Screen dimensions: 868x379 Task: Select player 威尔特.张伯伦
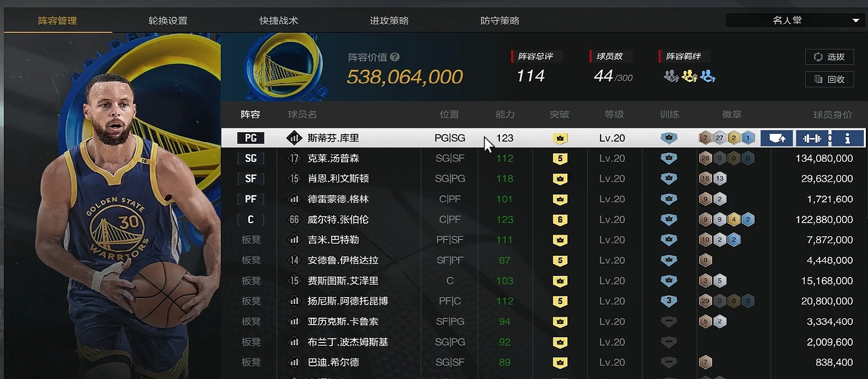(338, 220)
